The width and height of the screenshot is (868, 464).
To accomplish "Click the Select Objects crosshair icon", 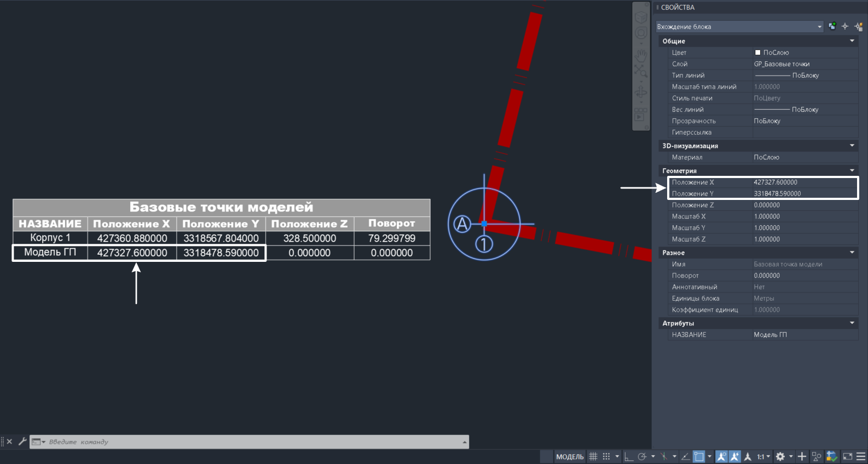I will coord(845,26).
